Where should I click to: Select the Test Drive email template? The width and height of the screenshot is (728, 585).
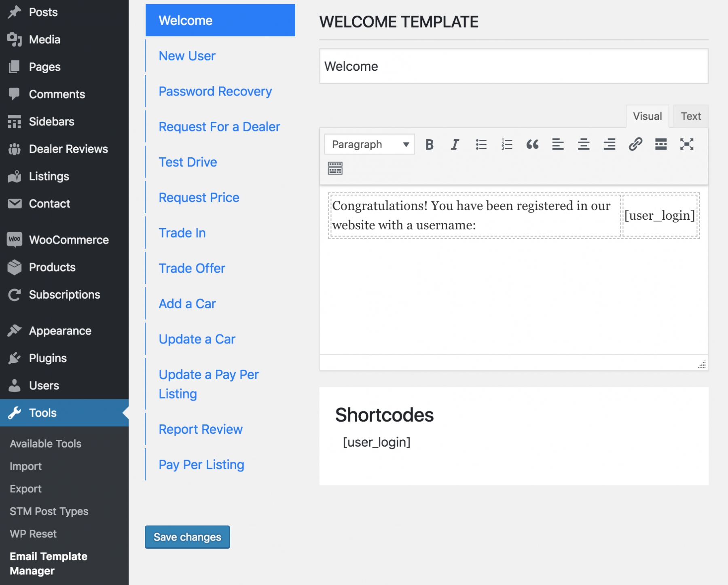(188, 162)
